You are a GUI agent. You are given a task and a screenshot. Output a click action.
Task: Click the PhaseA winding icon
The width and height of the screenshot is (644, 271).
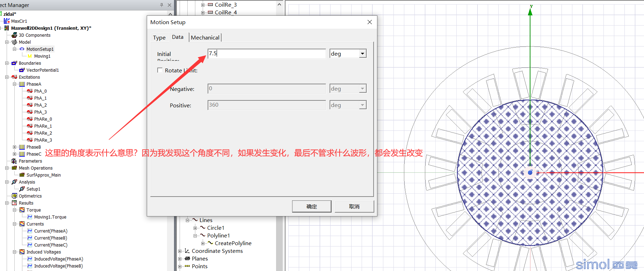(22, 84)
